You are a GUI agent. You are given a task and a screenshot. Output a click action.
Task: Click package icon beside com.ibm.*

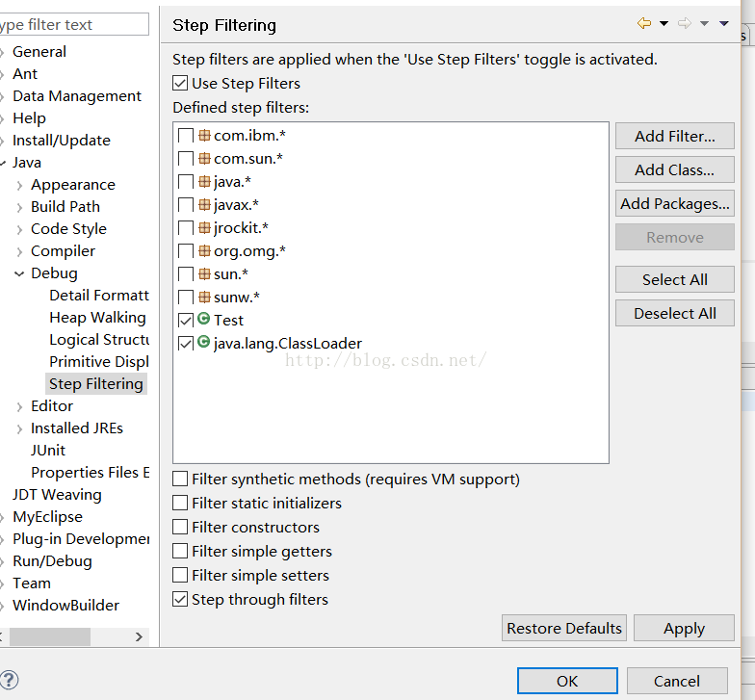click(x=204, y=135)
